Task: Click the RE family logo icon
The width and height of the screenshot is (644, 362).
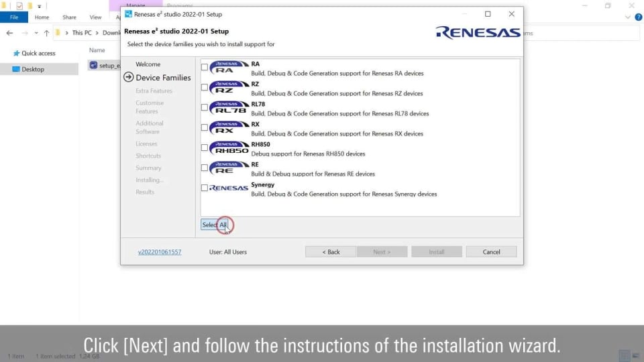Action: [x=229, y=168]
